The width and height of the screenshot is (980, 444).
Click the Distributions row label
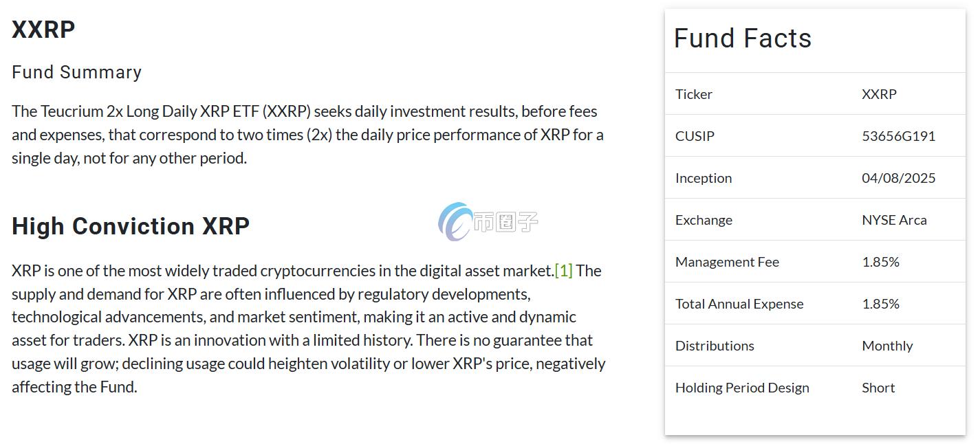pyautogui.click(x=715, y=346)
